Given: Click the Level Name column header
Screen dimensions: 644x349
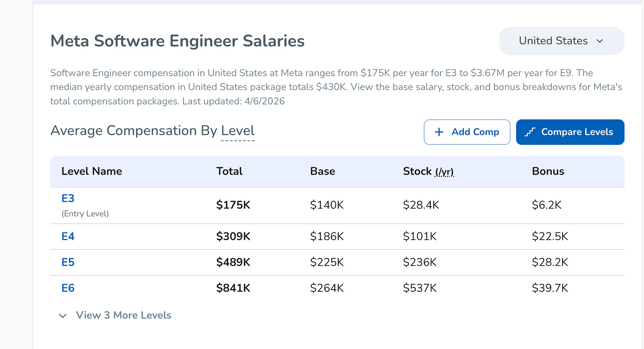Looking at the screenshot, I should pyautogui.click(x=92, y=171).
